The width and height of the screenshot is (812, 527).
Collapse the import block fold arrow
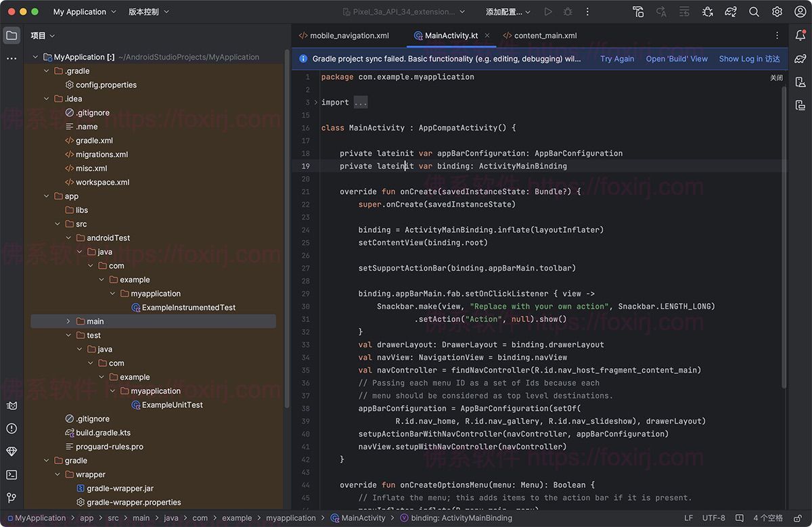tap(315, 102)
